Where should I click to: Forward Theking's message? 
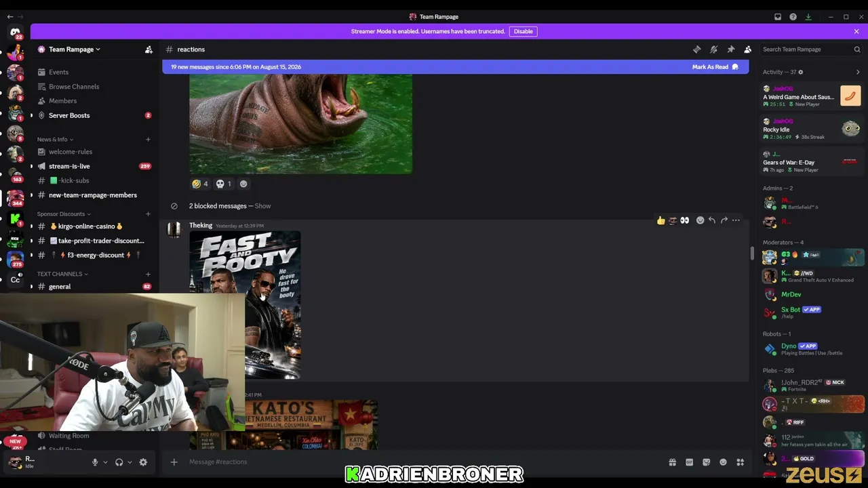(x=724, y=220)
